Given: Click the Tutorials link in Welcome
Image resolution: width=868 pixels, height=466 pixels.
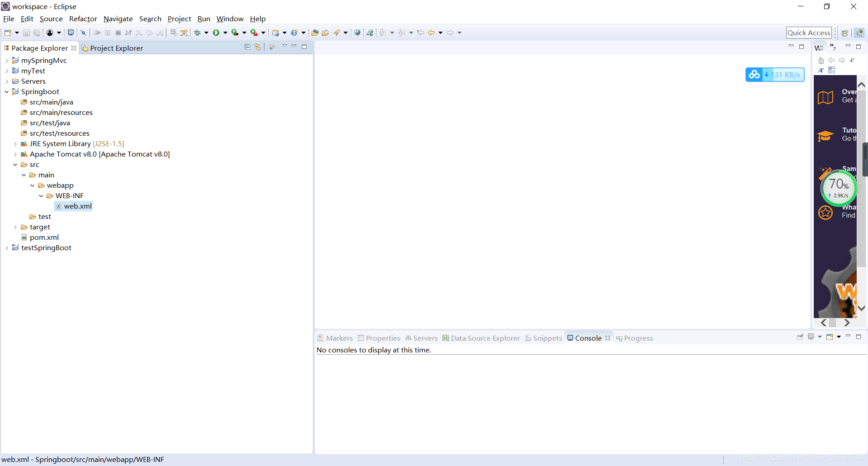Looking at the screenshot, I should tap(837, 134).
